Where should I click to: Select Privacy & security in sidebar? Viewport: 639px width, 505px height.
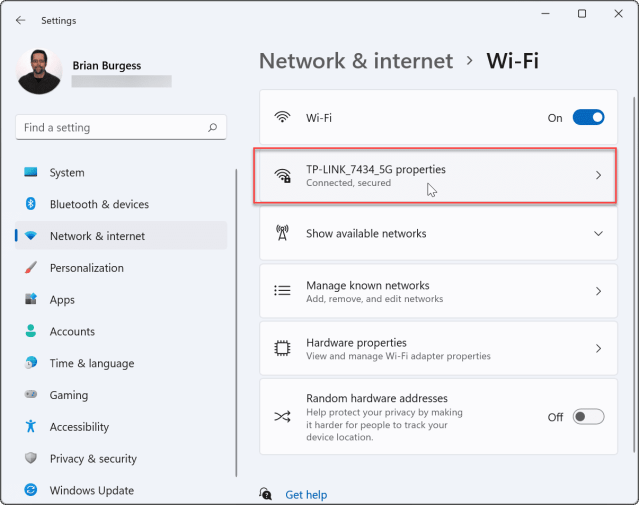point(93,459)
